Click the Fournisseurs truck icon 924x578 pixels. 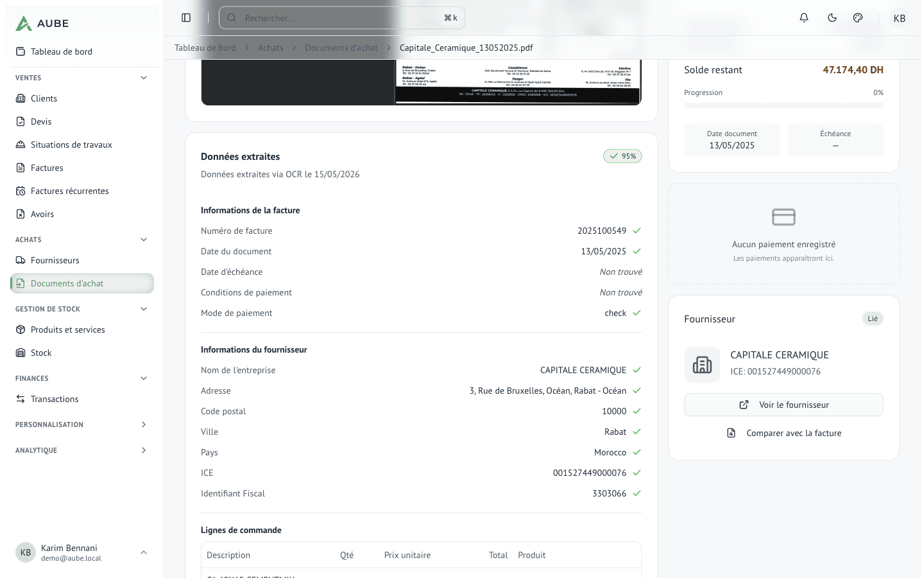point(21,260)
